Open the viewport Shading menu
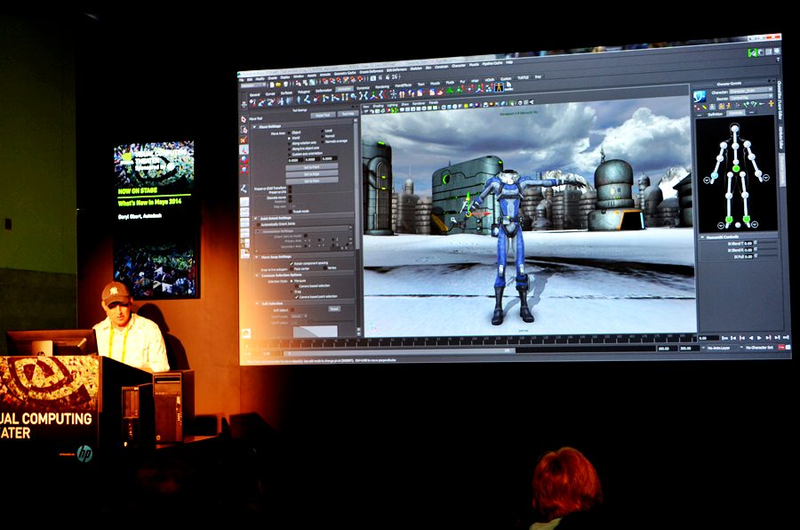The width and height of the screenshot is (800, 530). [379, 106]
